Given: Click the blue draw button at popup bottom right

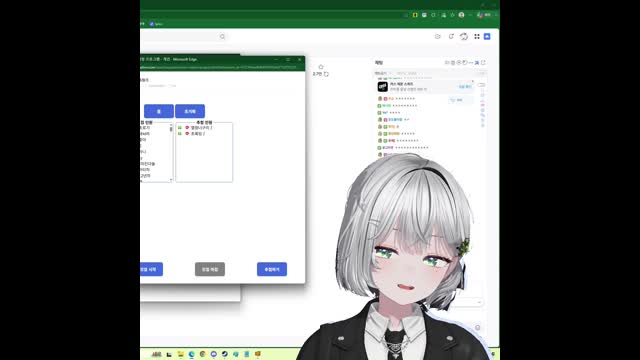Looking at the screenshot, I should [272, 269].
